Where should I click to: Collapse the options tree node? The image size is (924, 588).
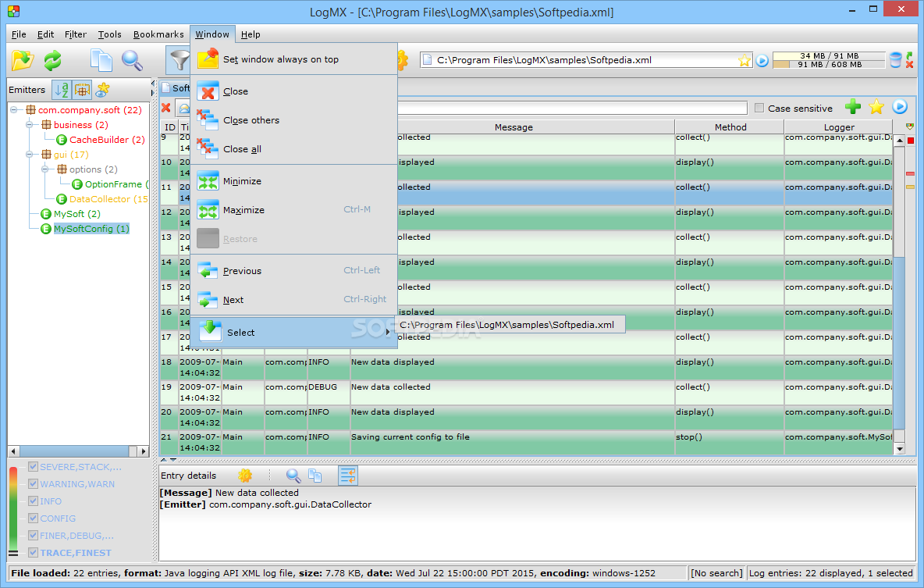pos(44,169)
